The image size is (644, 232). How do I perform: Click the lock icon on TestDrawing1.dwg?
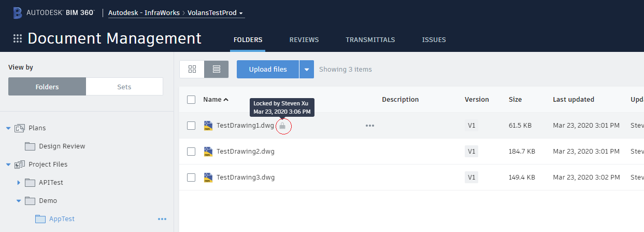coord(282,126)
